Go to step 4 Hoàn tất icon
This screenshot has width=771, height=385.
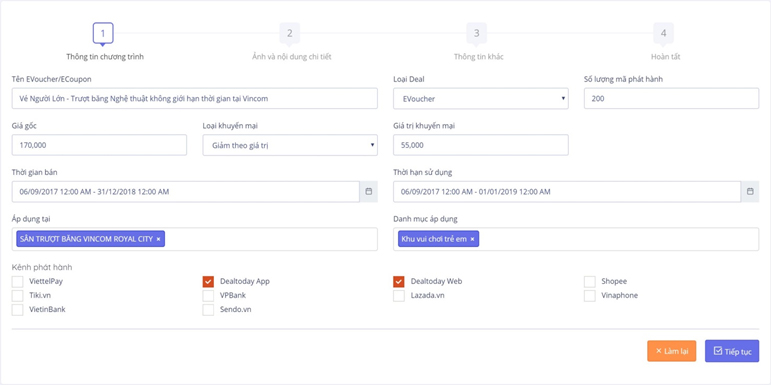tap(663, 34)
